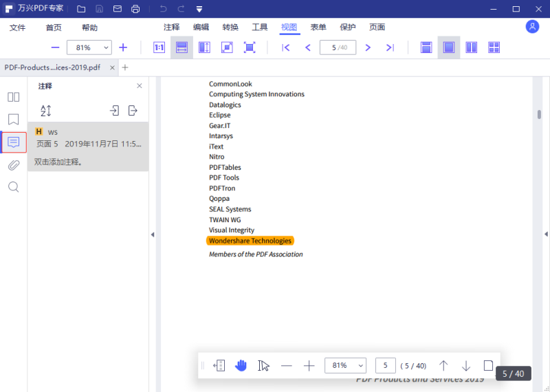Select the hand pan tool
This screenshot has width=550, height=392.
tap(241, 366)
